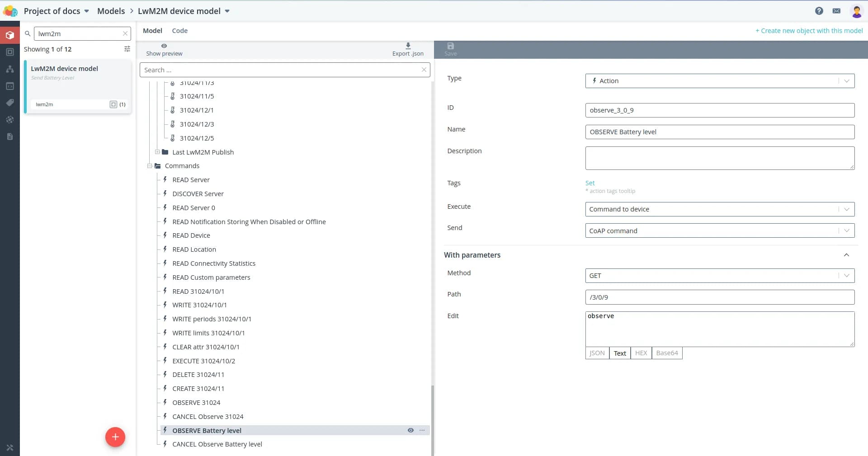The width and height of the screenshot is (868, 456).
Task: Open more options for OBSERVE Battery level
Action: click(422, 430)
